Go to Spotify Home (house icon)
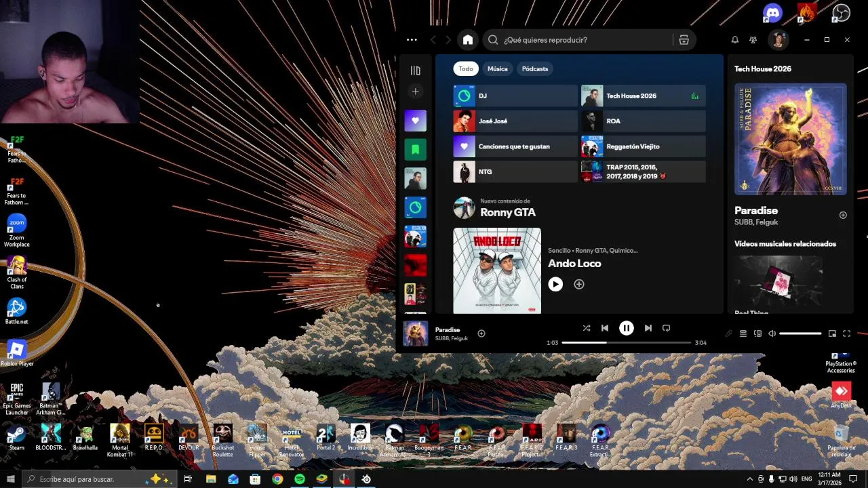 [468, 40]
